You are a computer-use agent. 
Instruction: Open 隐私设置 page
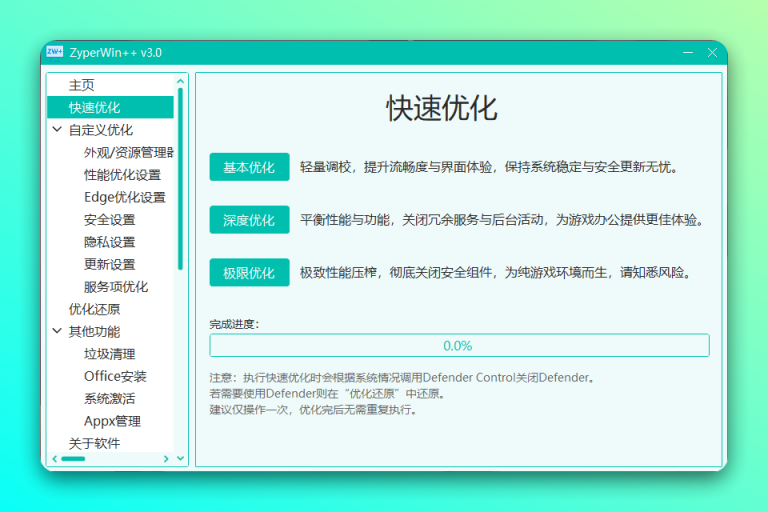coord(109,242)
